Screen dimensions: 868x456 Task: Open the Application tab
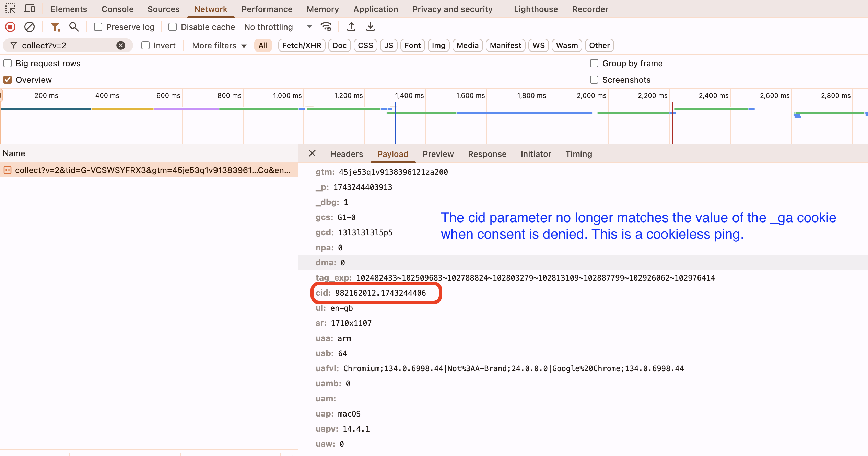pos(376,9)
